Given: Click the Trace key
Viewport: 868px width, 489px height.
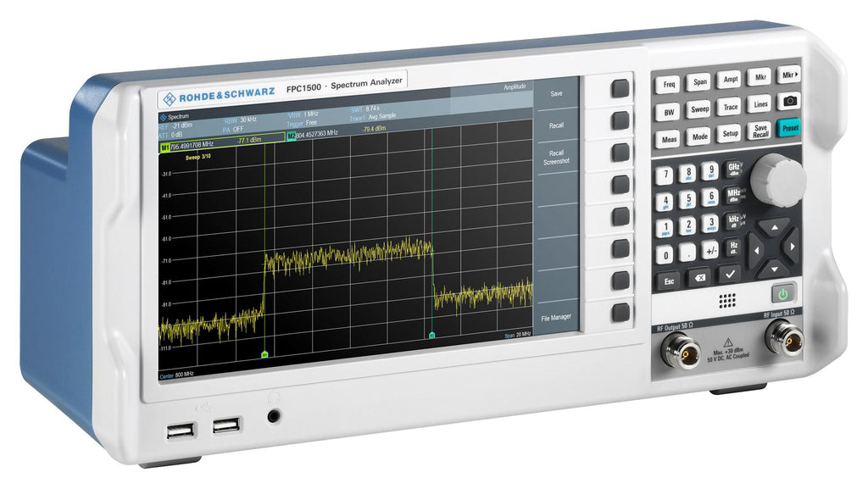Looking at the screenshot, I should coord(730,107).
